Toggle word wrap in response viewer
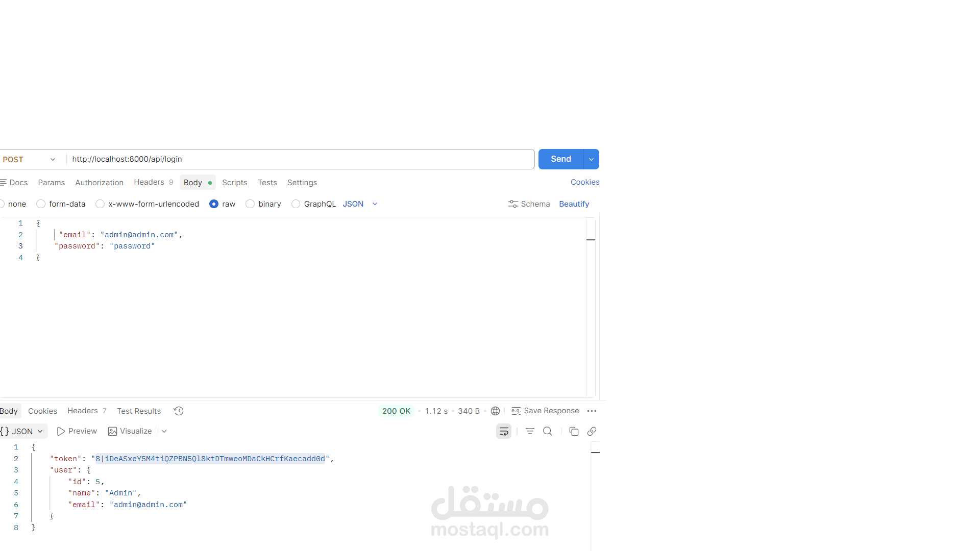Image resolution: width=980 pixels, height=551 pixels. click(504, 432)
